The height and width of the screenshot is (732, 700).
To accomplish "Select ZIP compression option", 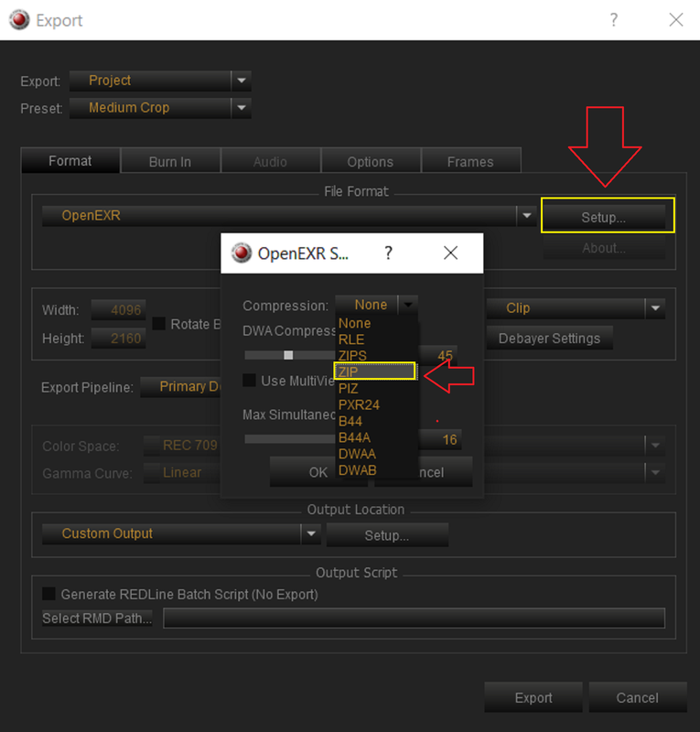I will pos(374,371).
